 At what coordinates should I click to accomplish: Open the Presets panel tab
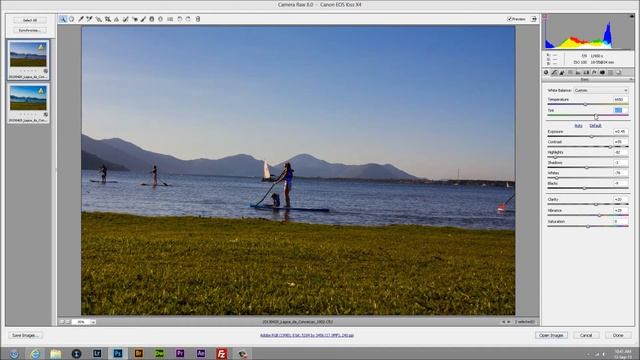(610, 72)
